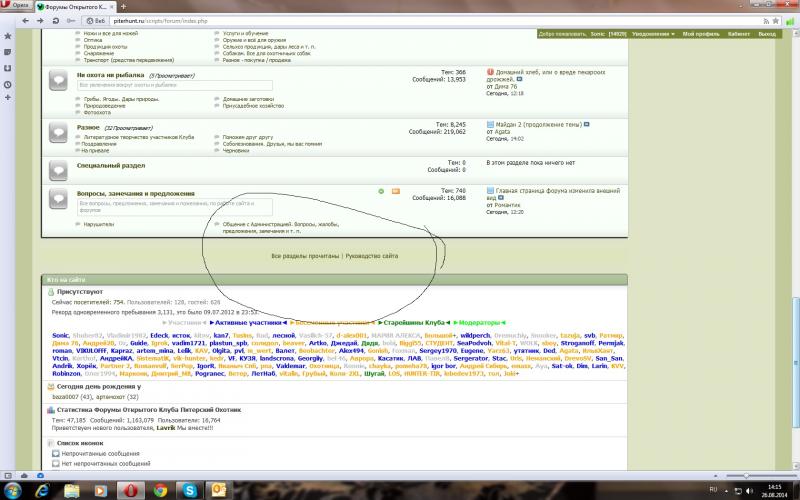Open Skype from the Windows taskbar
800x500 pixels.
click(x=189, y=490)
